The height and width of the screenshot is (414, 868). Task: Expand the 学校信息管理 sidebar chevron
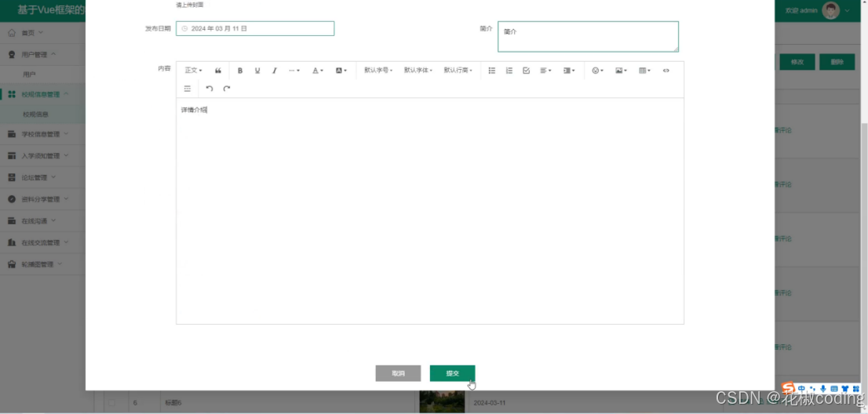point(66,134)
